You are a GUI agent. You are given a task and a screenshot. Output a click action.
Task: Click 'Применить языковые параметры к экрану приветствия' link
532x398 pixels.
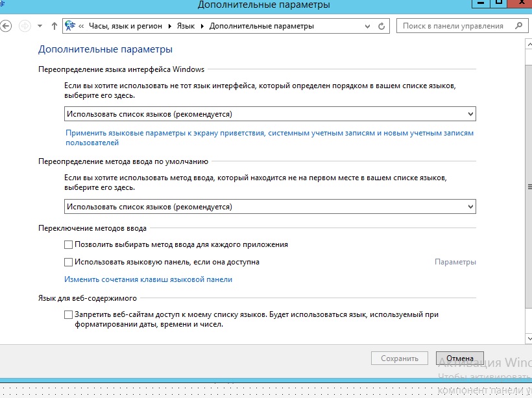pyautogui.click(x=269, y=133)
